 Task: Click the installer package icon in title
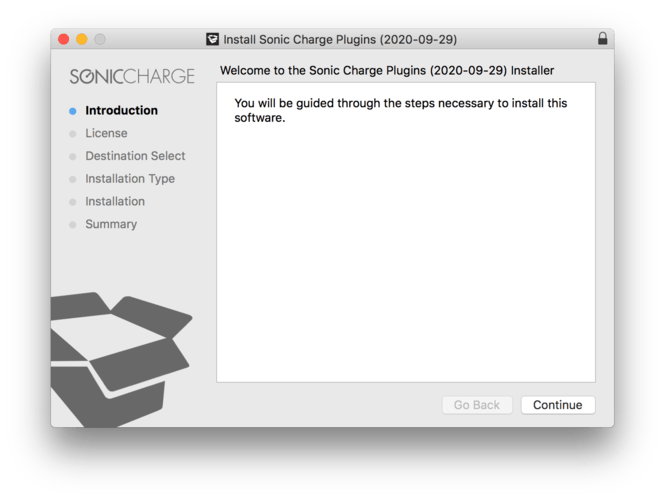pos(212,39)
